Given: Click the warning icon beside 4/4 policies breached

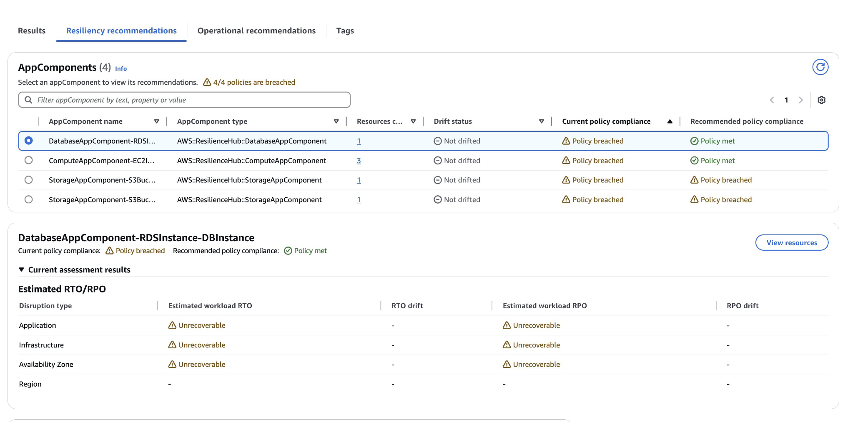Looking at the screenshot, I should pos(207,82).
